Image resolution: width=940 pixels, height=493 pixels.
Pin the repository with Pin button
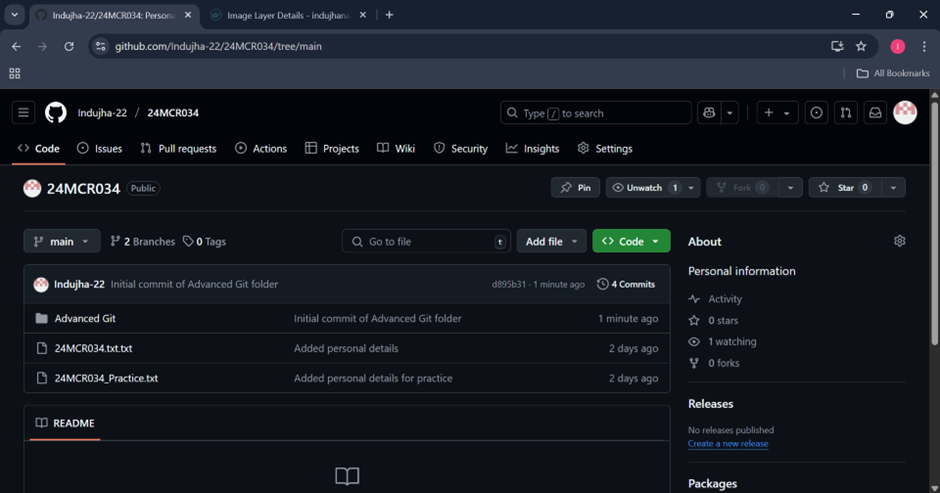576,188
